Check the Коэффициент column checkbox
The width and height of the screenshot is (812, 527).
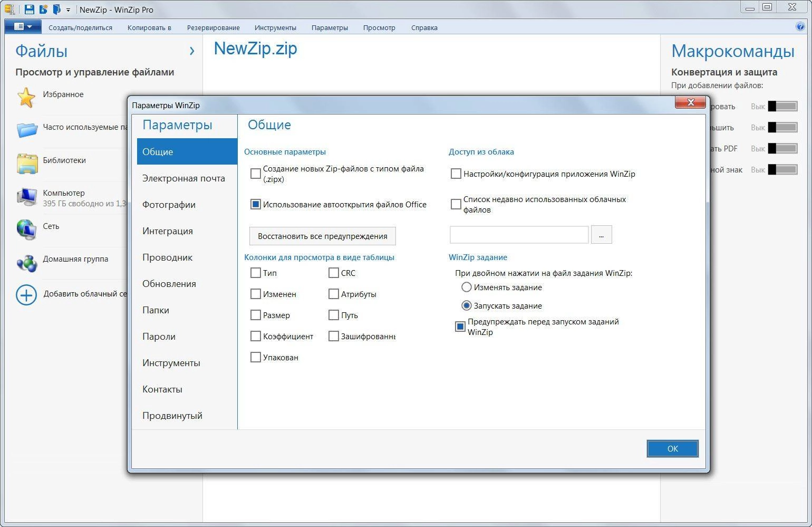pos(256,336)
